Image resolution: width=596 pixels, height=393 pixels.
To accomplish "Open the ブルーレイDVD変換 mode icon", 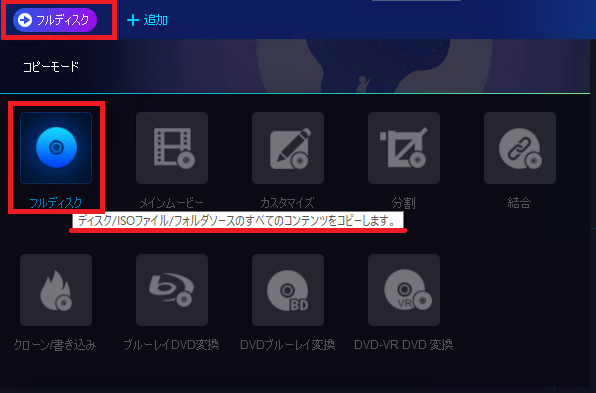I will [x=172, y=290].
